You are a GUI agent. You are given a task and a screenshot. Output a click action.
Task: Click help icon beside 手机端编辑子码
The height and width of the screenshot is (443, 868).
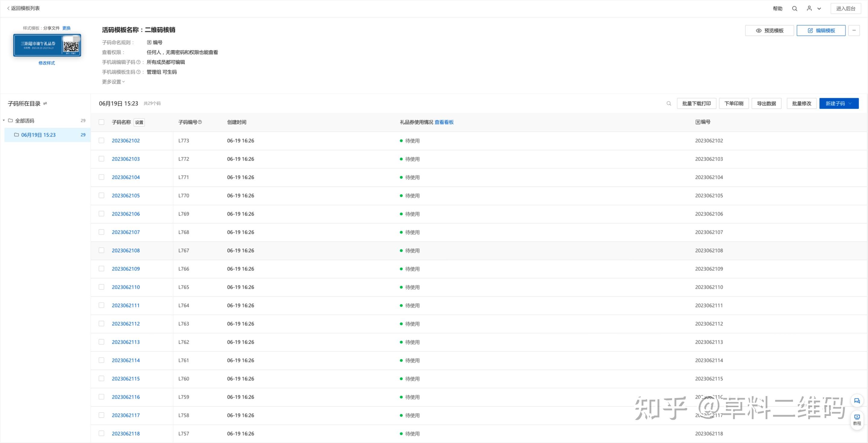pos(138,62)
